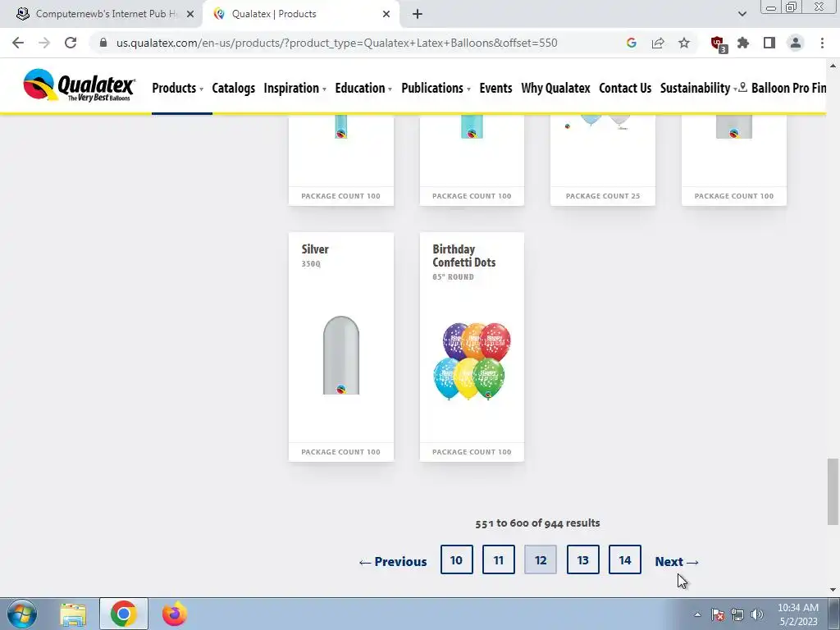Close the Qualatex Products tab
This screenshot has width=840, height=630.
point(386,14)
